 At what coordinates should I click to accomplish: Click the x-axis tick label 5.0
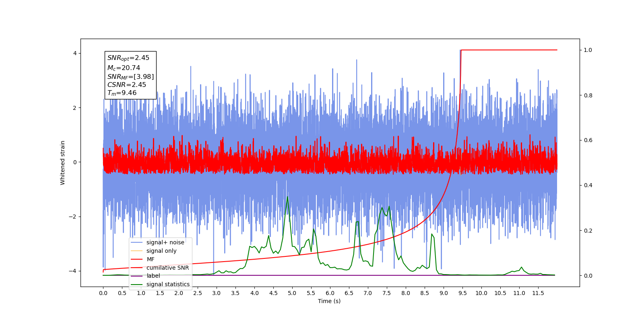tap(292, 293)
